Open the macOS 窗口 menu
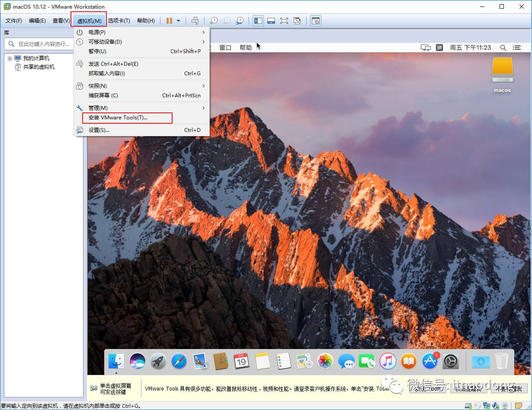Viewport: 532px width, 410px height. (225, 48)
